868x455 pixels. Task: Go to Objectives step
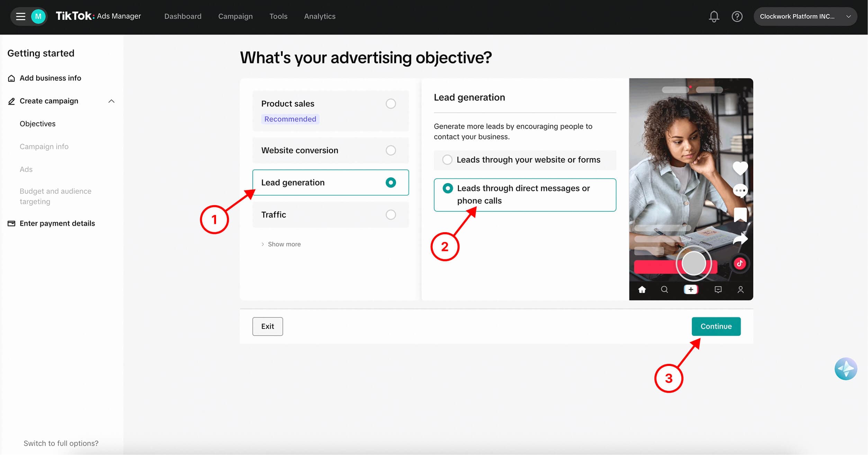38,124
